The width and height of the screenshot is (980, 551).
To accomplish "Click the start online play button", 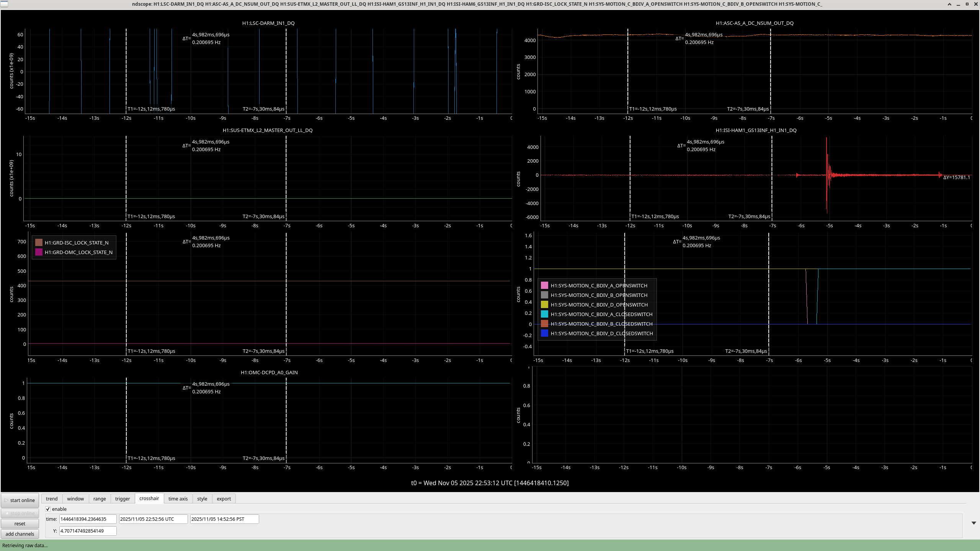I will [20, 500].
